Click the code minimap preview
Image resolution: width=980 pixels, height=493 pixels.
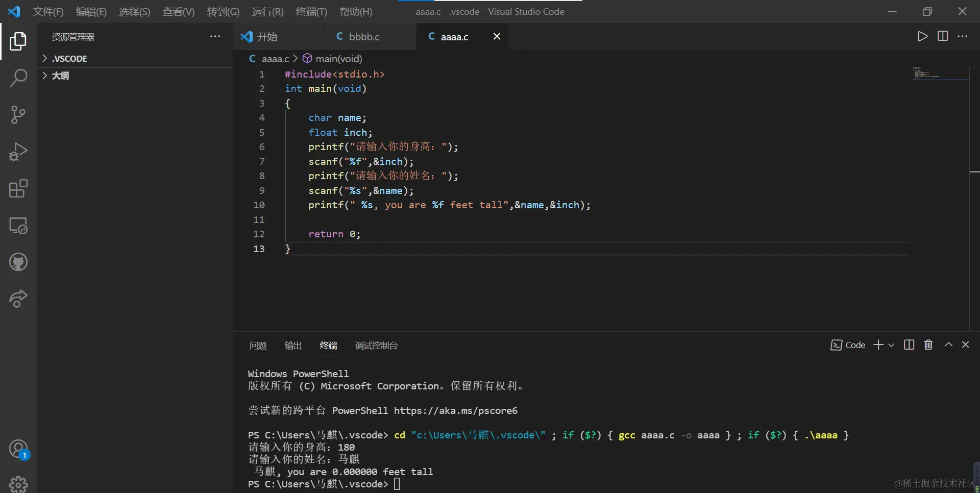click(940, 72)
